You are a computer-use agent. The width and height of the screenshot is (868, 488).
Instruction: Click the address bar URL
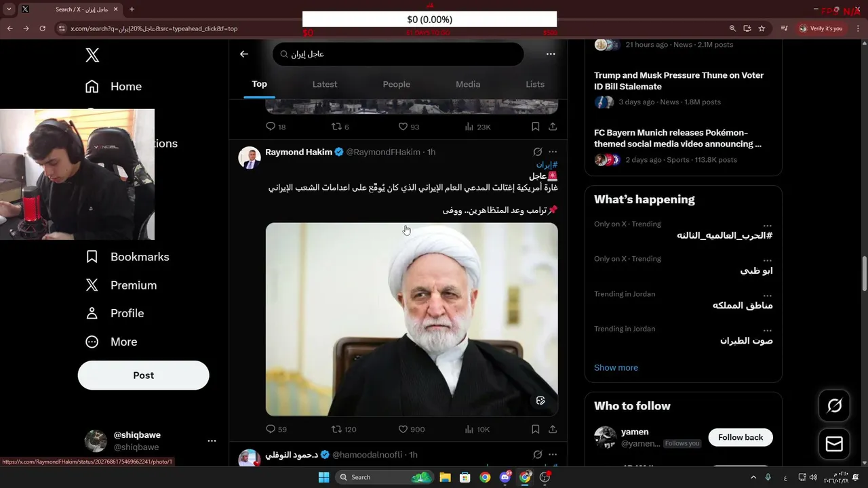click(x=154, y=28)
